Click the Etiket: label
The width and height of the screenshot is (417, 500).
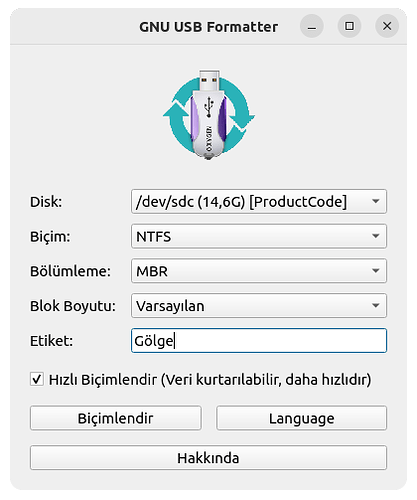coord(51,341)
